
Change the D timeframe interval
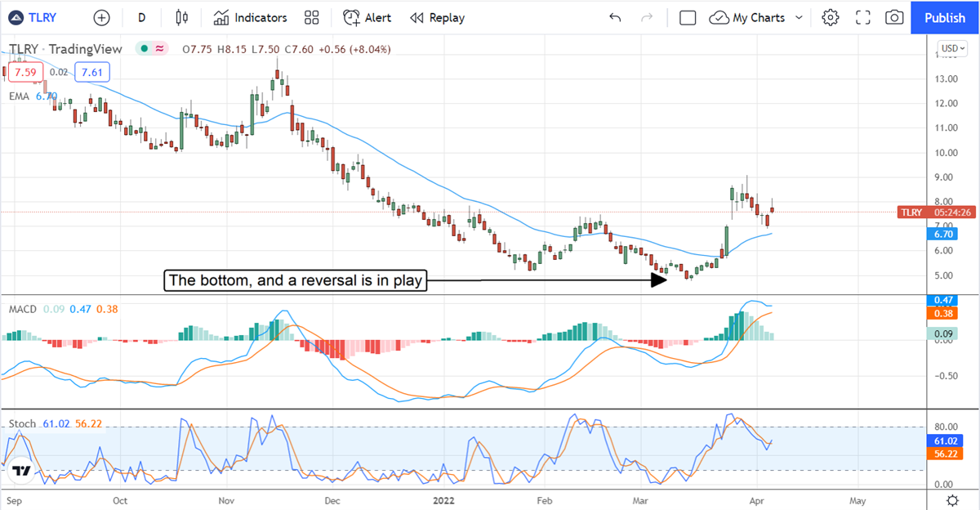tap(142, 17)
